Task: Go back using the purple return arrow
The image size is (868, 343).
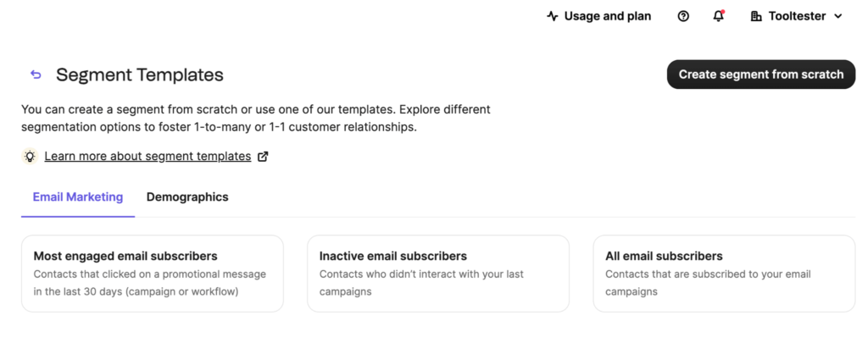Action: pos(36,75)
